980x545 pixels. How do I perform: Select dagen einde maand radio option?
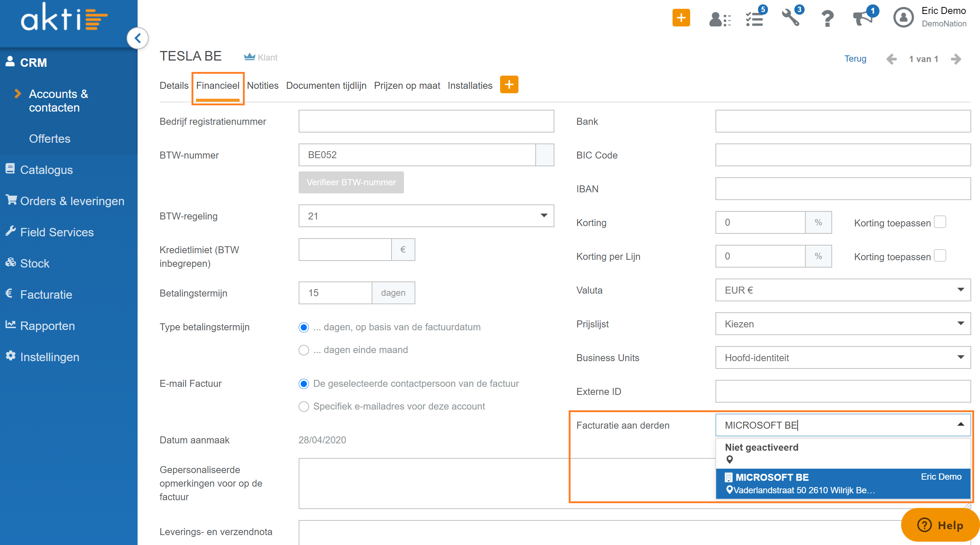[303, 350]
